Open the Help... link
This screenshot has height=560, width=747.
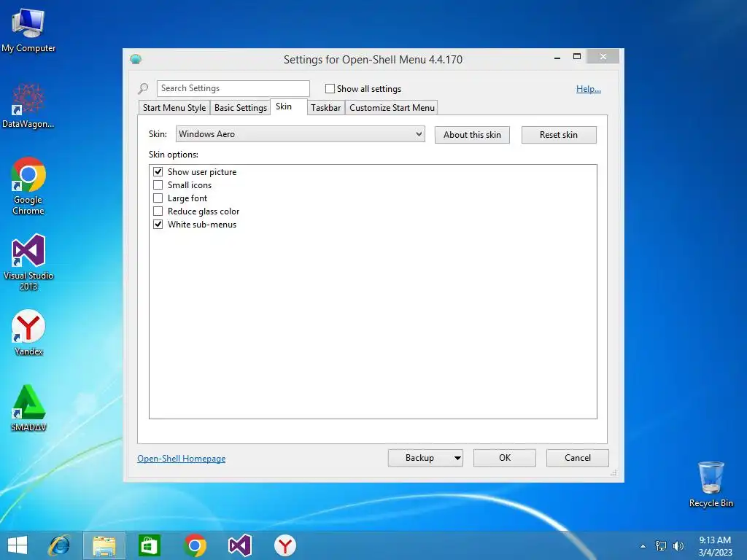[x=589, y=89]
